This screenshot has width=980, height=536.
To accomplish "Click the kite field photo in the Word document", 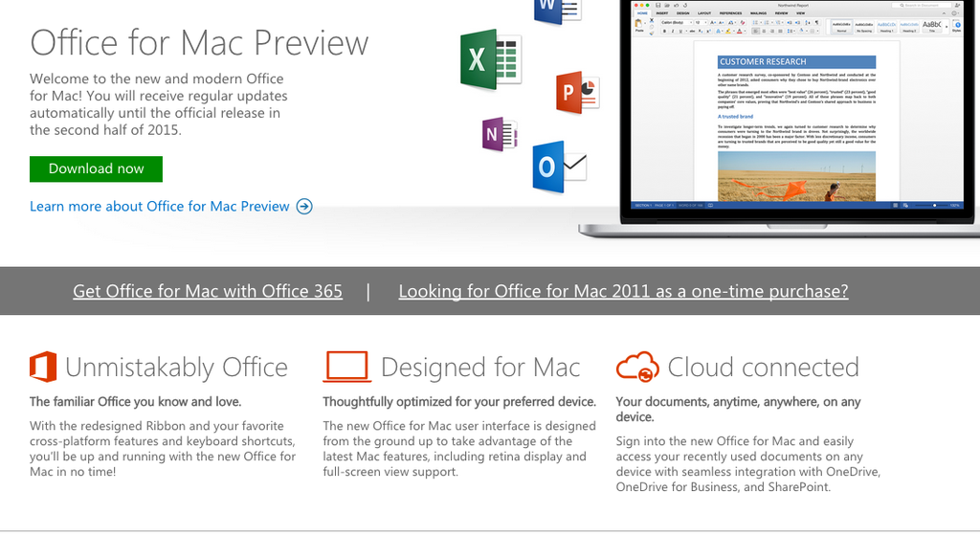I will (x=796, y=176).
